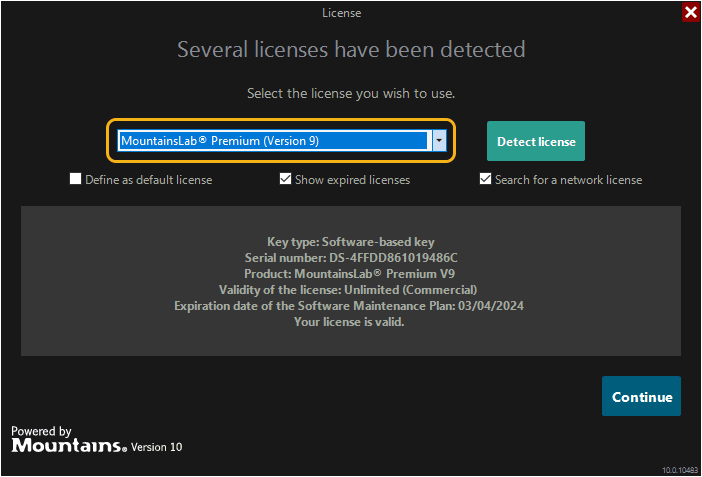
Task: Click the 'Version 10' label
Action: 157,447
